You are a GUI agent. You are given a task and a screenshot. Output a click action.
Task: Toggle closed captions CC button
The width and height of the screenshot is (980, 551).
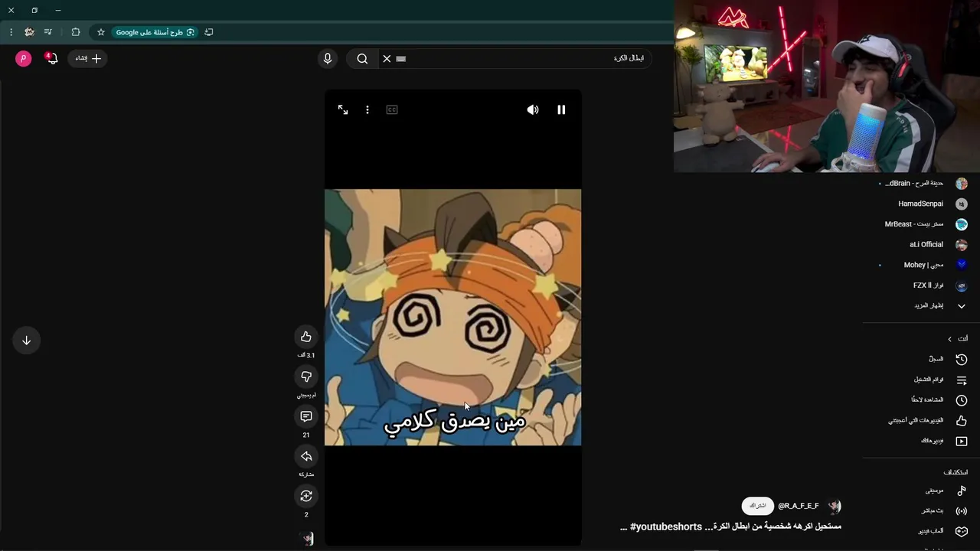click(392, 109)
